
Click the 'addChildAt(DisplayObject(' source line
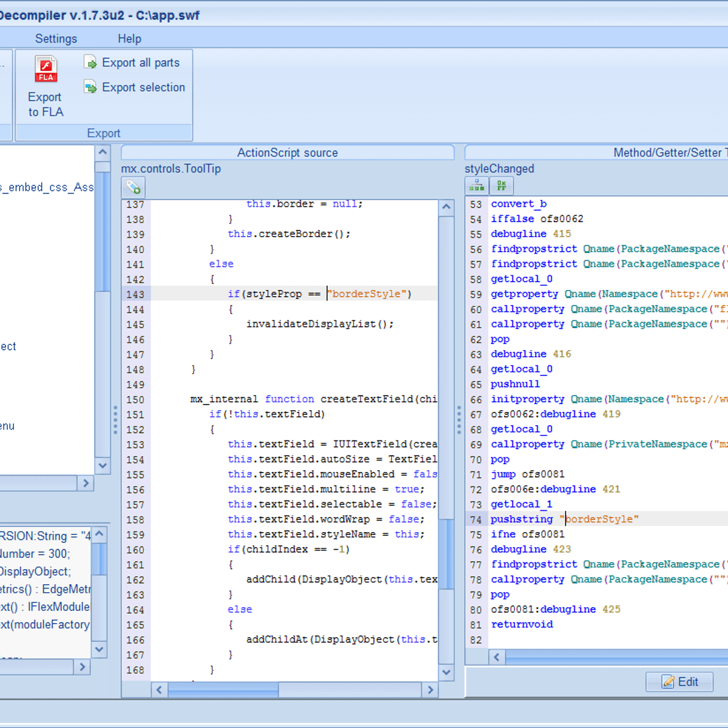pos(342,639)
